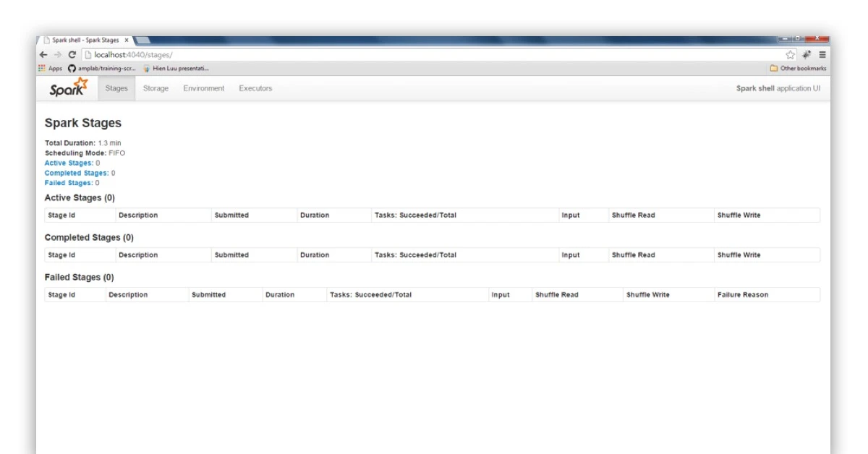Click the Spark logo
Image resolution: width=868 pixels, height=454 pixels.
68,88
